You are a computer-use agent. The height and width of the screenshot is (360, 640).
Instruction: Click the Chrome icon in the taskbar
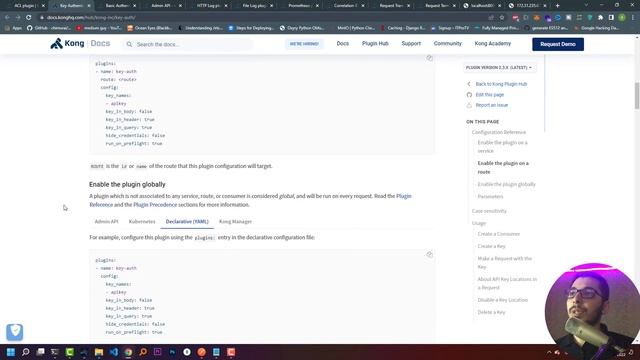128,352
